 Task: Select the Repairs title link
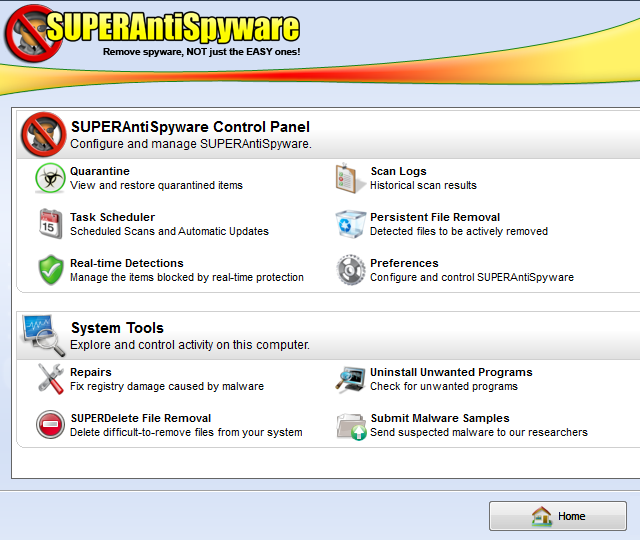(91, 372)
